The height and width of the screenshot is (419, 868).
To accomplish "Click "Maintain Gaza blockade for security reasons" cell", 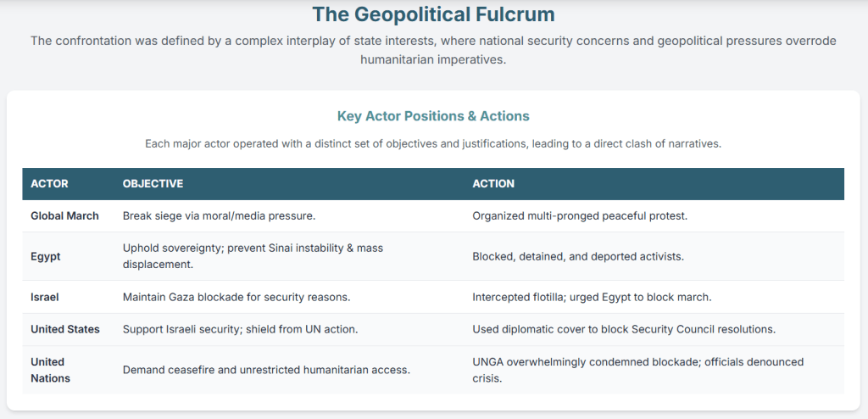I will 236,297.
